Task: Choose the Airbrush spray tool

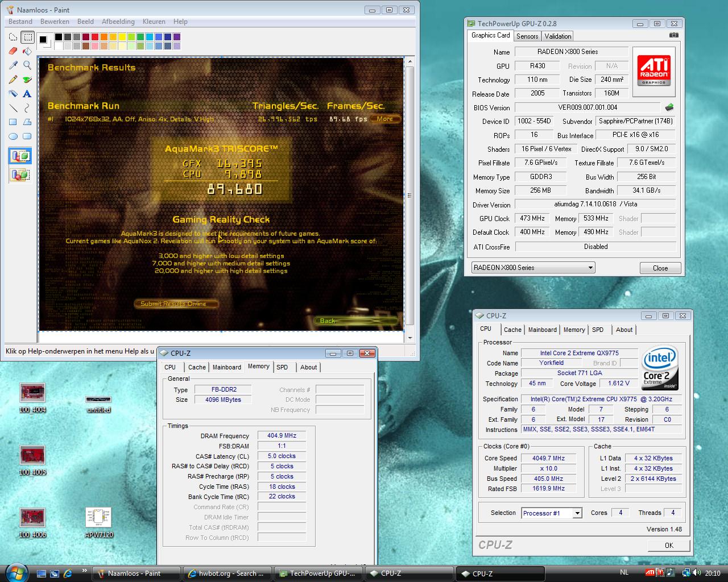Action: click(13, 94)
